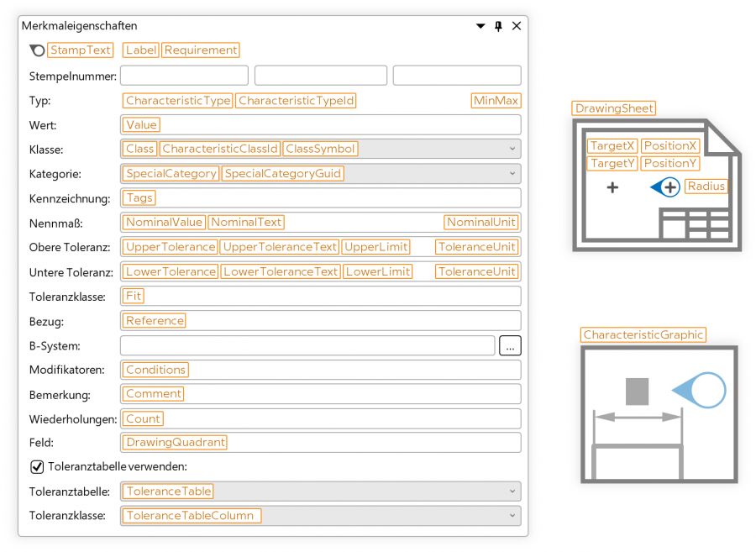Screen dimensions: 756x552
Task: Click the NominalUnit tag
Action: point(481,223)
